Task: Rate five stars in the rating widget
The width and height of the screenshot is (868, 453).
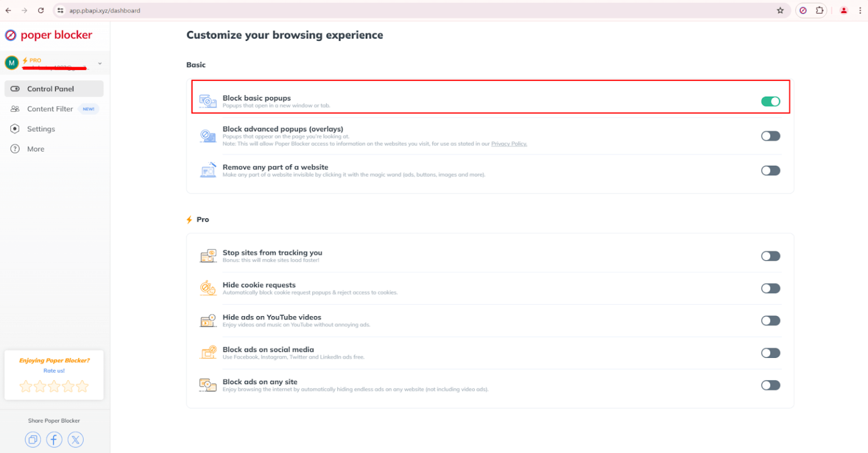Action: pos(83,386)
